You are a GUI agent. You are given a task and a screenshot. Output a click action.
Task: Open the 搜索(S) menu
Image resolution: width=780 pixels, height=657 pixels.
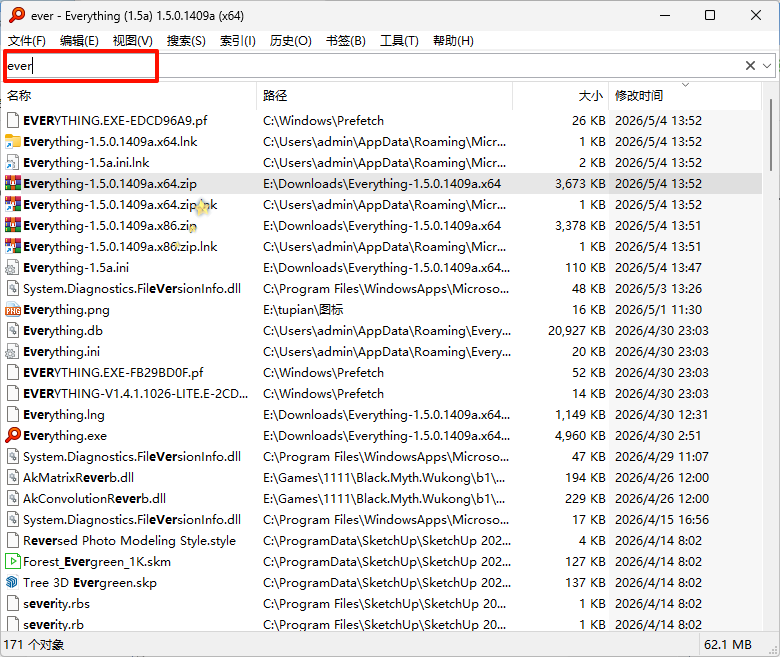tap(186, 41)
